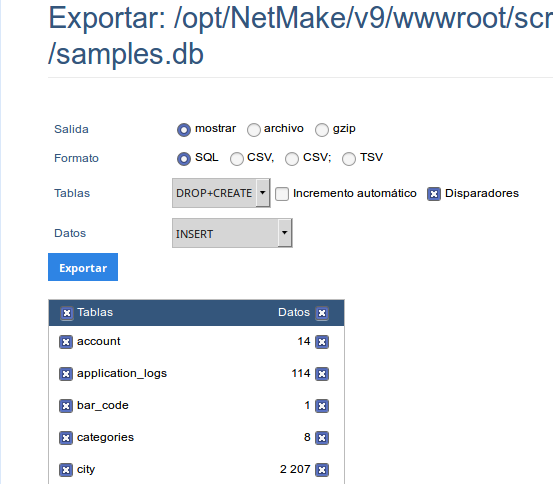Viewport: 553px width, 484px height.
Task: Select 'CSV;' semicolon format option
Action: pos(292,159)
